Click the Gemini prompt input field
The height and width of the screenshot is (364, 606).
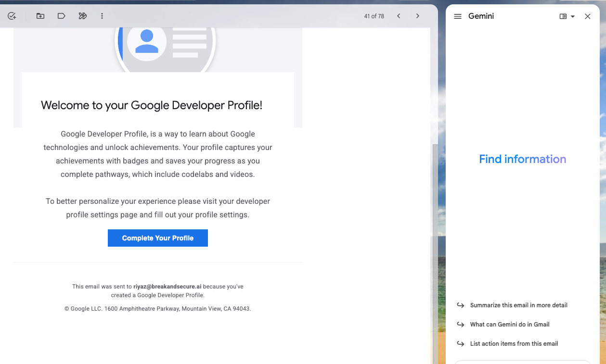pyautogui.click(x=523, y=362)
